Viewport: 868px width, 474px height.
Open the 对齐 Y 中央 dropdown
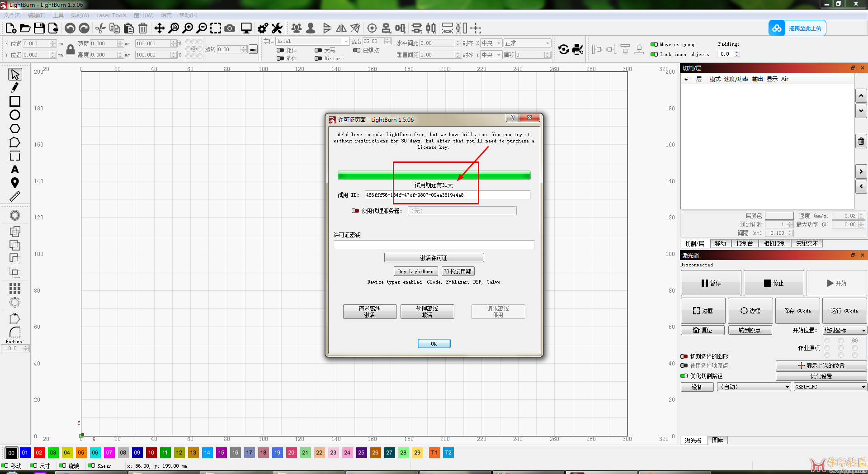(x=491, y=55)
